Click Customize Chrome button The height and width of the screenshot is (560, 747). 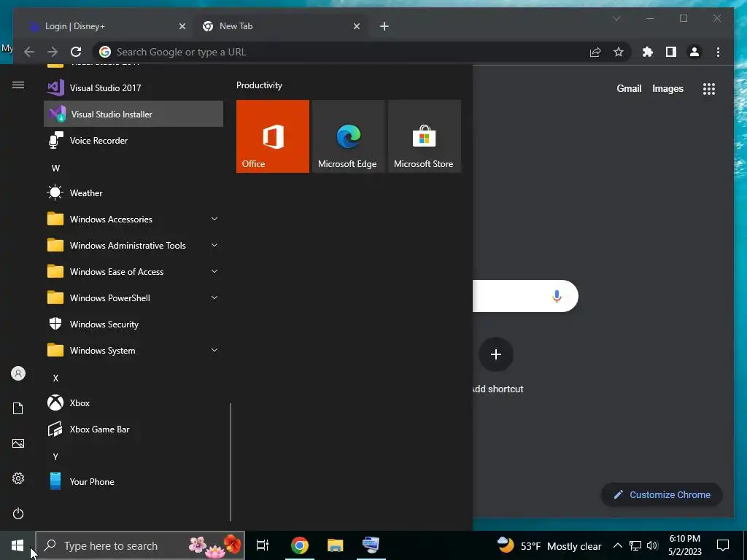click(x=662, y=495)
